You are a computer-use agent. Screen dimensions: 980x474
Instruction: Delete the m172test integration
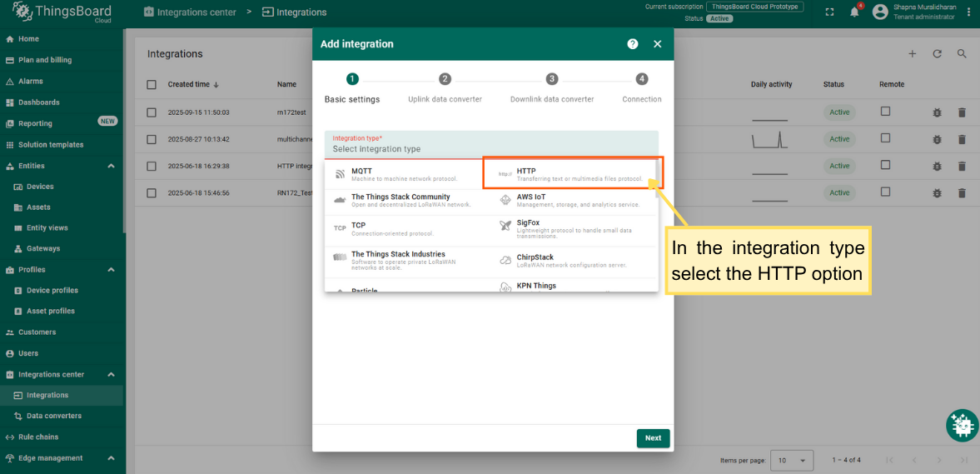962,112
